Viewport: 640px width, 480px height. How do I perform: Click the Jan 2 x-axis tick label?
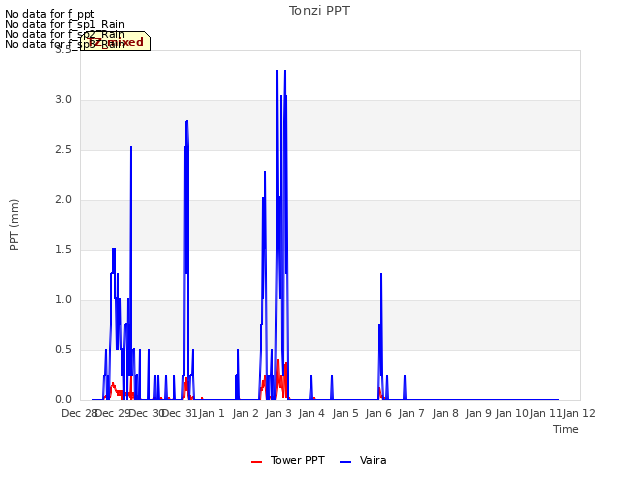pyautogui.click(x=245, y=413)
